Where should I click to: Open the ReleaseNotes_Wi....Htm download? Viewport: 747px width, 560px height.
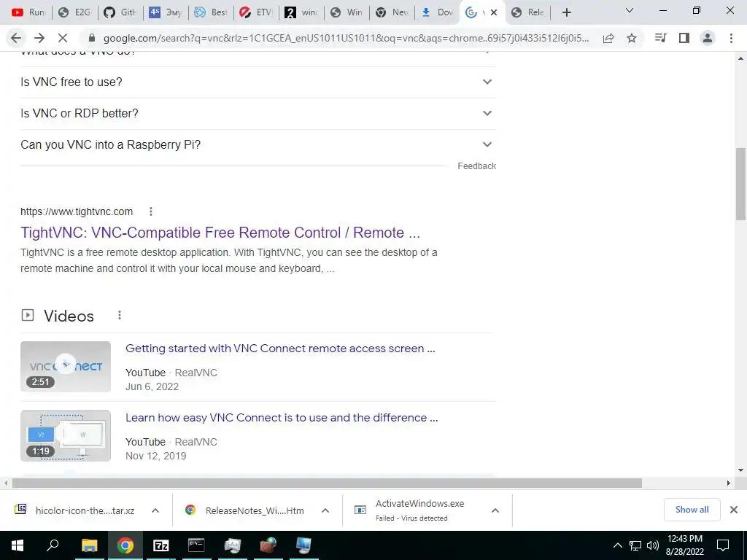pos(244,510)
